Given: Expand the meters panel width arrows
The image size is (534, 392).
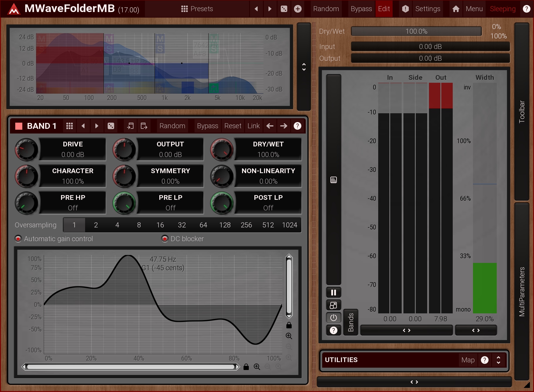Looking at the screenshot, I should [406, 330].
